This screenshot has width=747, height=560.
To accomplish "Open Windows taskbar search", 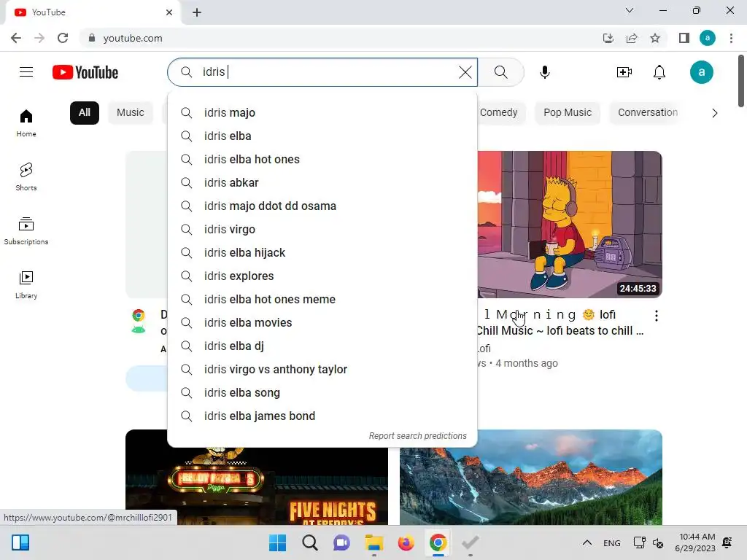I will (309, 542).
